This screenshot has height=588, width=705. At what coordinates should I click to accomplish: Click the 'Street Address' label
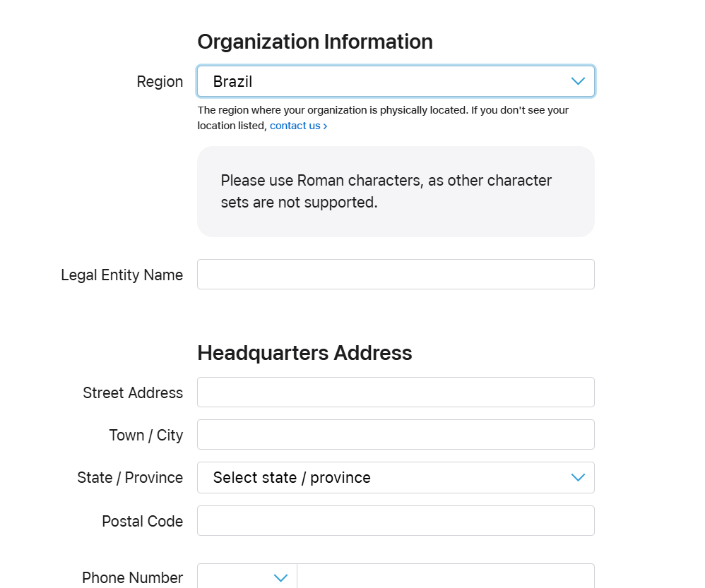click(x=133, y=393)
